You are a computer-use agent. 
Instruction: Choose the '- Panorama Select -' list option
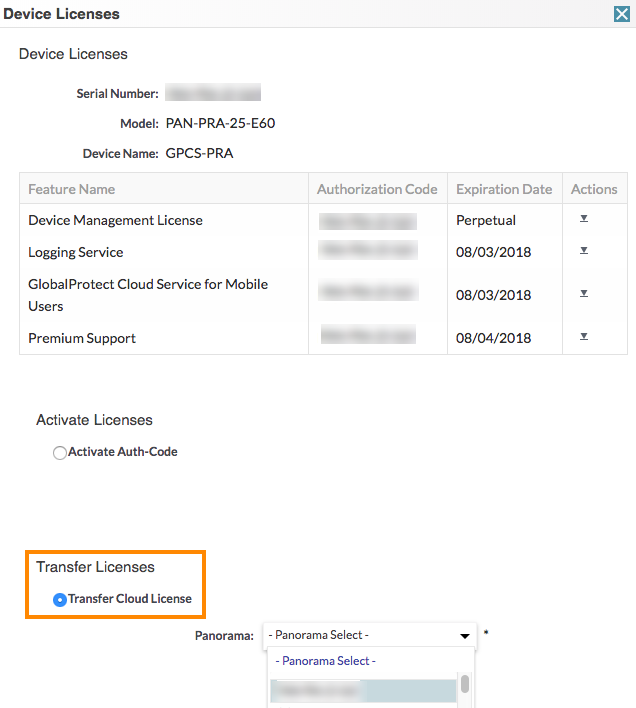tap(325, 661)
